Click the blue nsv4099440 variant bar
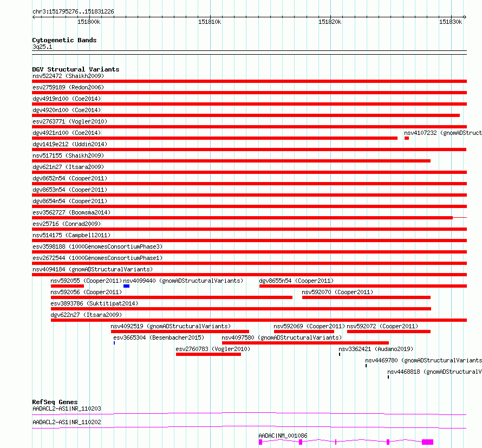 point(126,286)
